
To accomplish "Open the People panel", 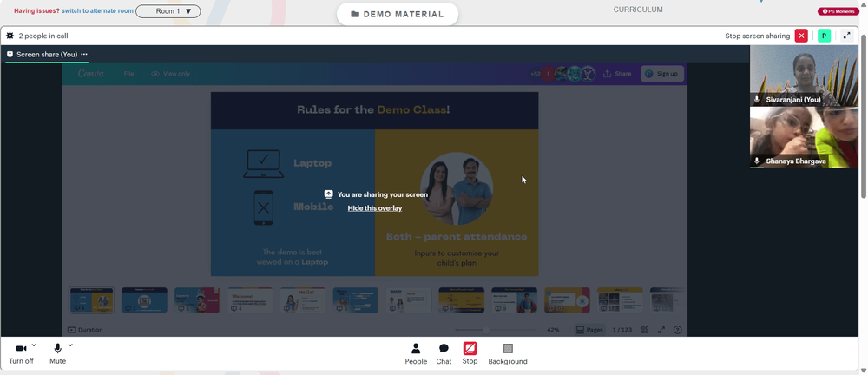I will (416, 354).
